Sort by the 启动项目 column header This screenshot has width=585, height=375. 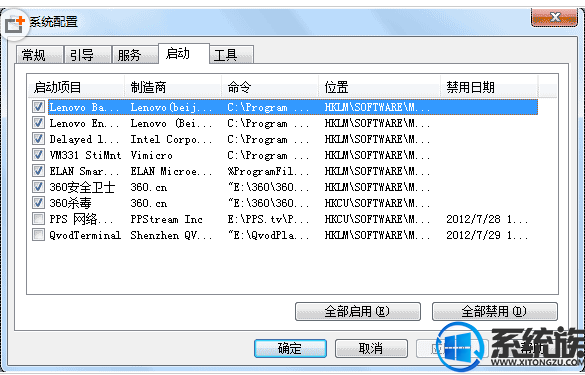tap(76, 88)
